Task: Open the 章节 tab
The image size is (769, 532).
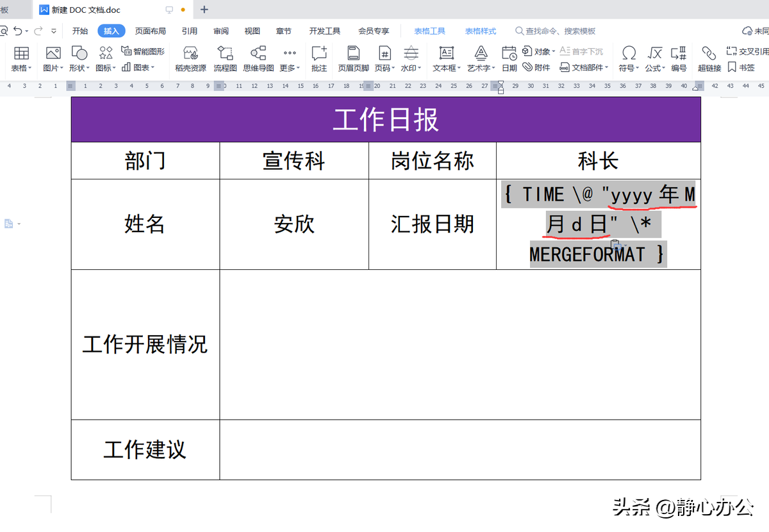Action: coord(284,31)
